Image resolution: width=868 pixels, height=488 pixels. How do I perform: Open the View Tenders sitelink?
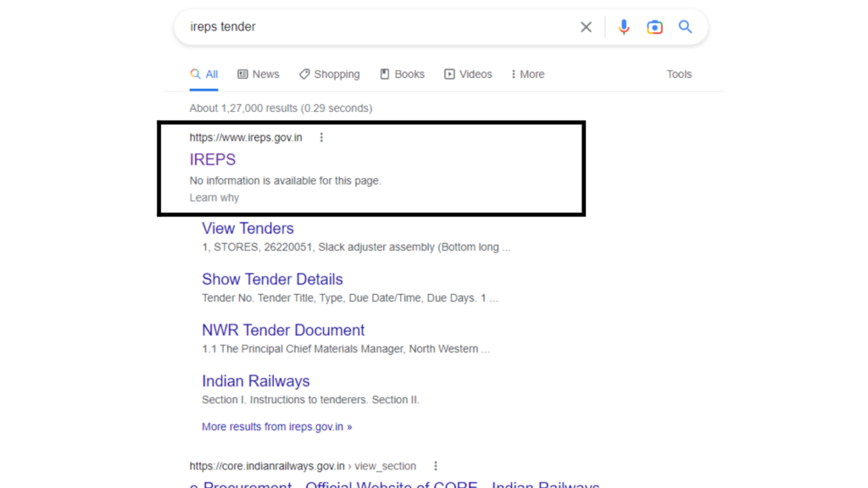click(248, 229)
